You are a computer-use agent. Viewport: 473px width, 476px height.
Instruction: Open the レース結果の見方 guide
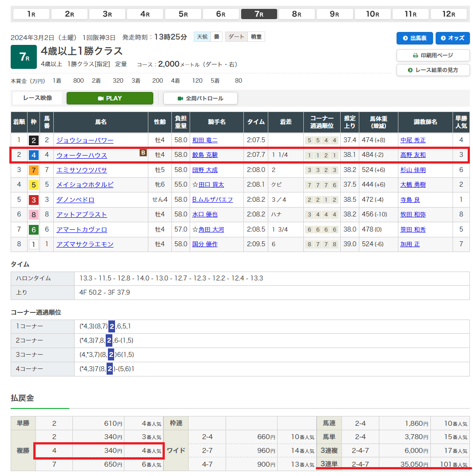pos(433,70)
